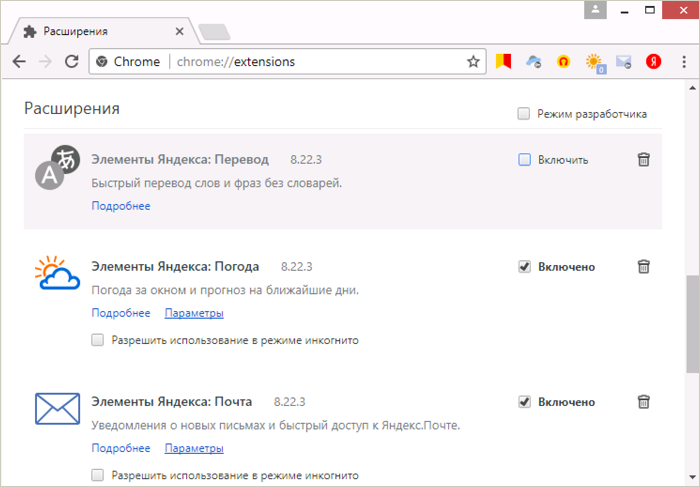Click the orange Yandex Music headphones toolbar icon
The width and height of the screenshot is (700, 487).
click(563, 62)
